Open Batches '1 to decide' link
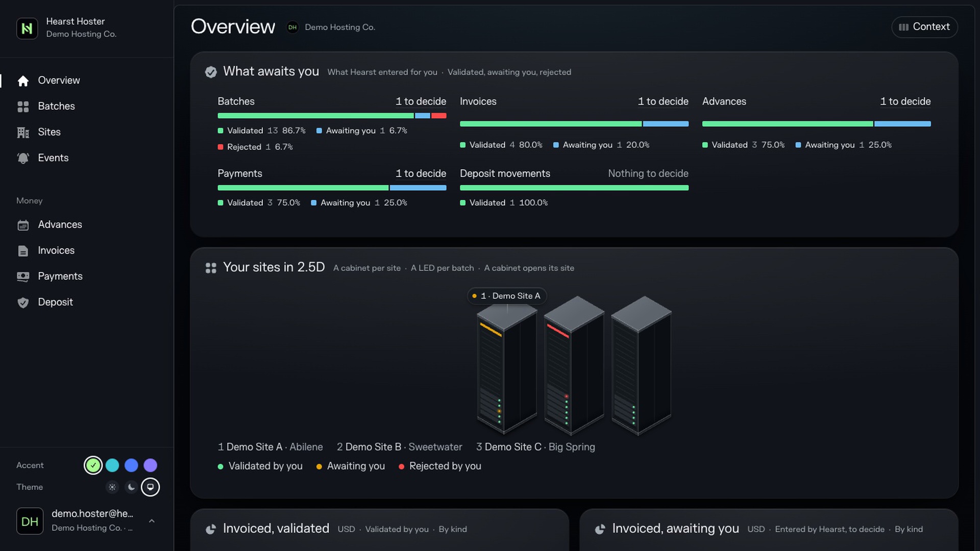980x551 pixels. coord(421,102)
